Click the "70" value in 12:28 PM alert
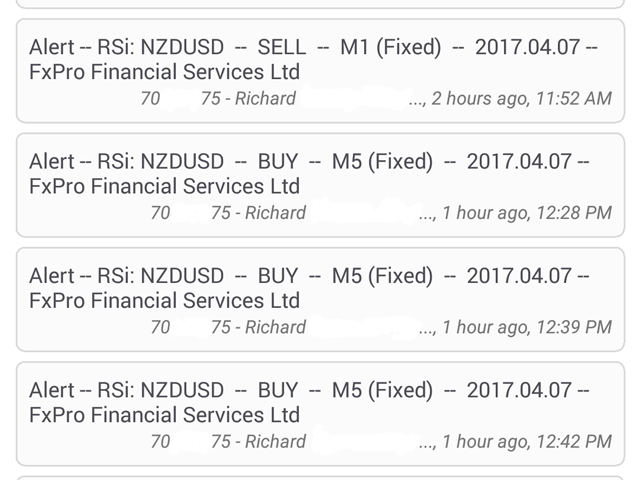This screenshot has height=480, width=640. [x=160, y=212]
